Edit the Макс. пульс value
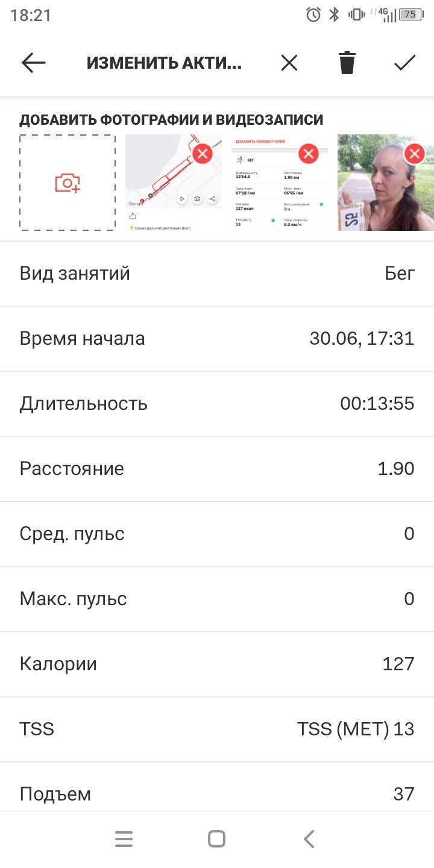Viewport: 434px width, 868px height. tap(217, 599)
